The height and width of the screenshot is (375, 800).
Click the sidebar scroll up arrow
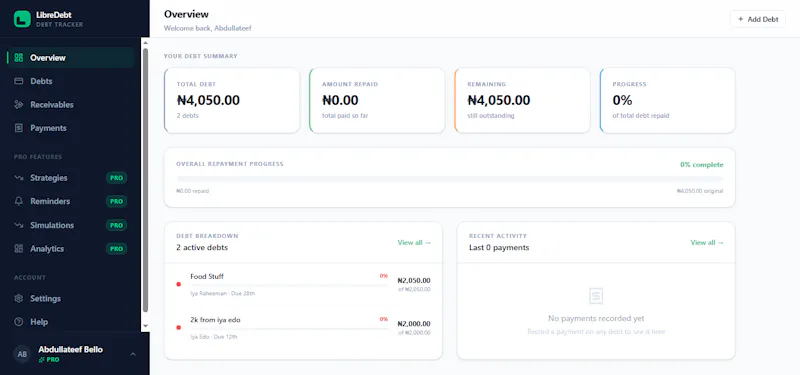(145, 42)
